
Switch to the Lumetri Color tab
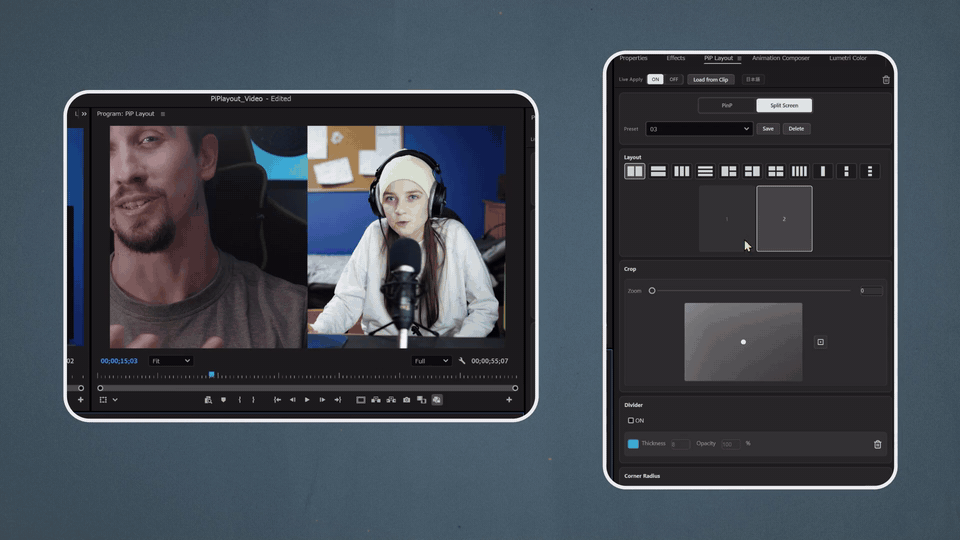point(848,58)
